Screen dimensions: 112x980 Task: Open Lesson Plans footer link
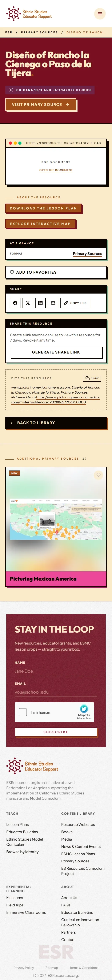coord(18,824)
